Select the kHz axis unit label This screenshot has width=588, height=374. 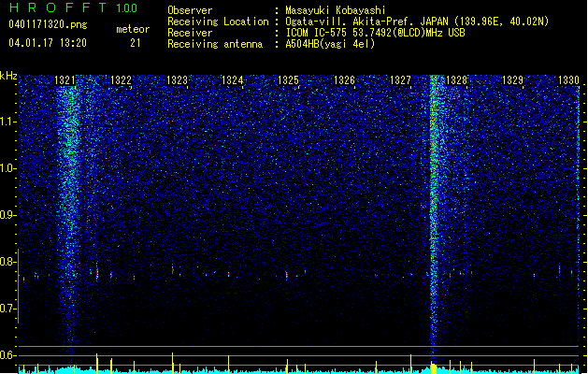[x=8, y=76]
